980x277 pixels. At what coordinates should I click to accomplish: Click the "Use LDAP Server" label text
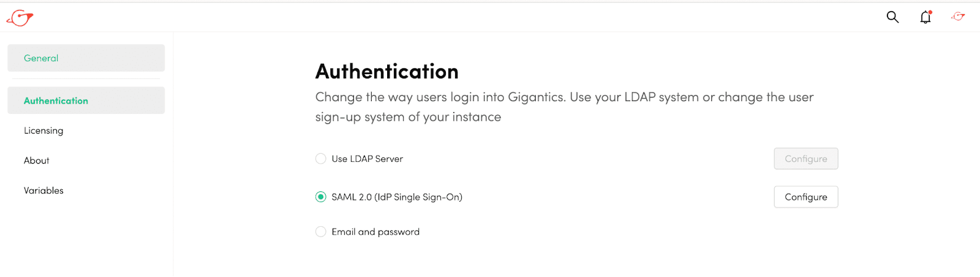pyautogui.click(x=367, y=159)
